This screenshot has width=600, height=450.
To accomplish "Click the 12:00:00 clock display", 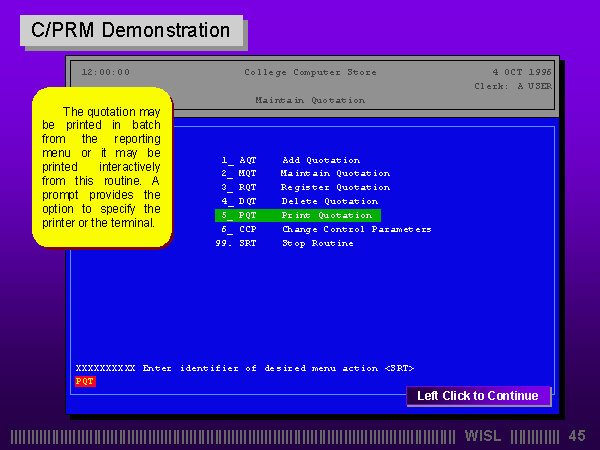I will [x=105, y=72].
